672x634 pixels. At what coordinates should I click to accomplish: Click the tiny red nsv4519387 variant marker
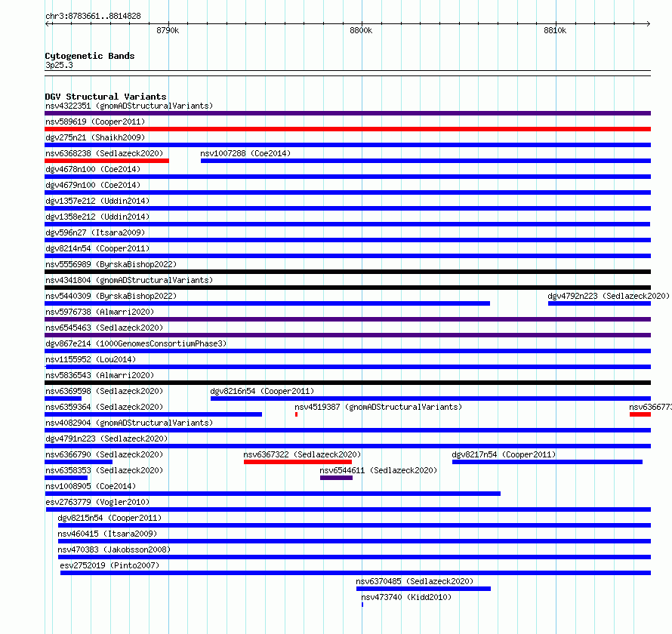tap(296, 414)
